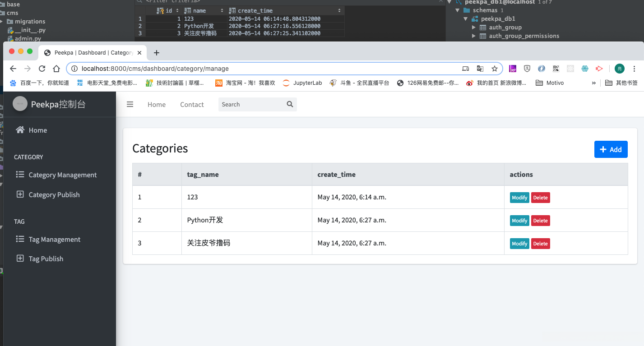This screenshot has height=346, width=644.
Task: Click the translate page icon in address bar
Action: [x=480, y=69]
